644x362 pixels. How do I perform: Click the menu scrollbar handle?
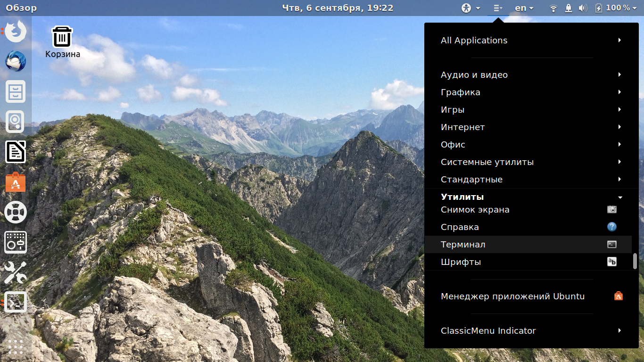coord(635,261)
